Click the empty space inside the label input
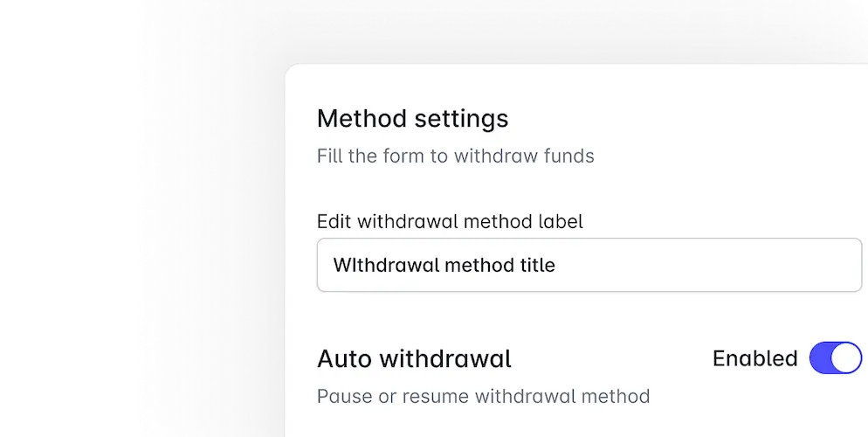The image size is (868, 437). coord(716,265)
